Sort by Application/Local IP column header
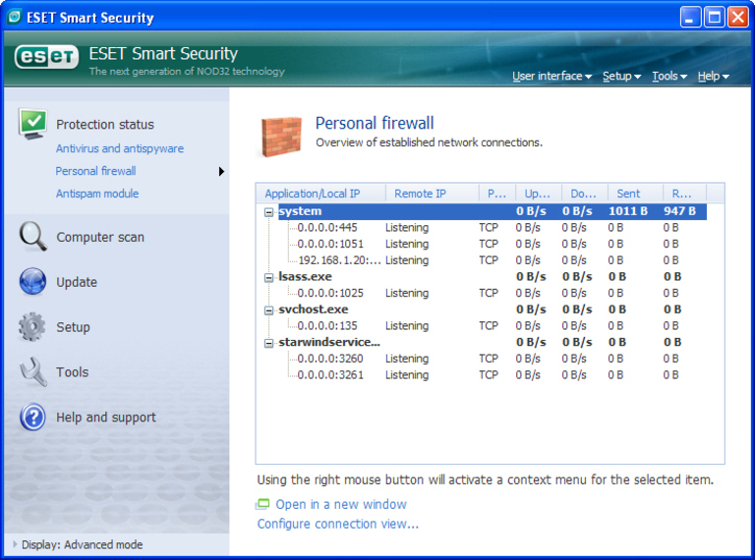This screenshot has height=560, width=755. (320, 194)
